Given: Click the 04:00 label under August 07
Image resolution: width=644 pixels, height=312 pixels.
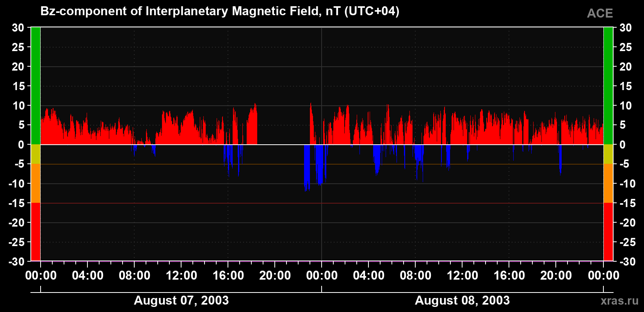Looking at the screenshot, I should (88, 276).
